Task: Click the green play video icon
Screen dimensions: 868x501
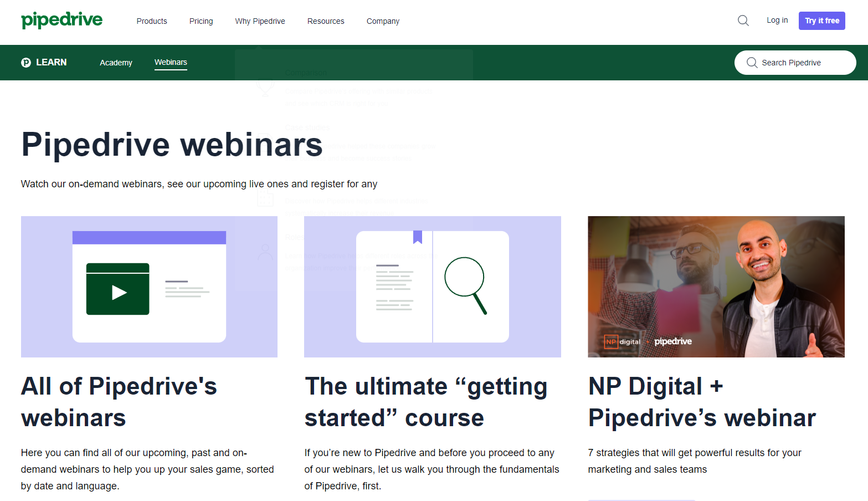Action: (117, 289)
